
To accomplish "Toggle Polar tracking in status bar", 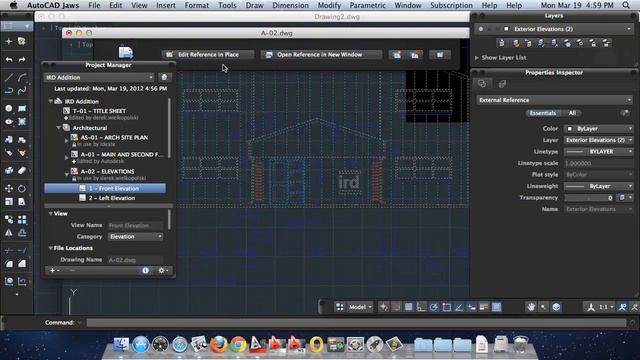I will [433, 307].
